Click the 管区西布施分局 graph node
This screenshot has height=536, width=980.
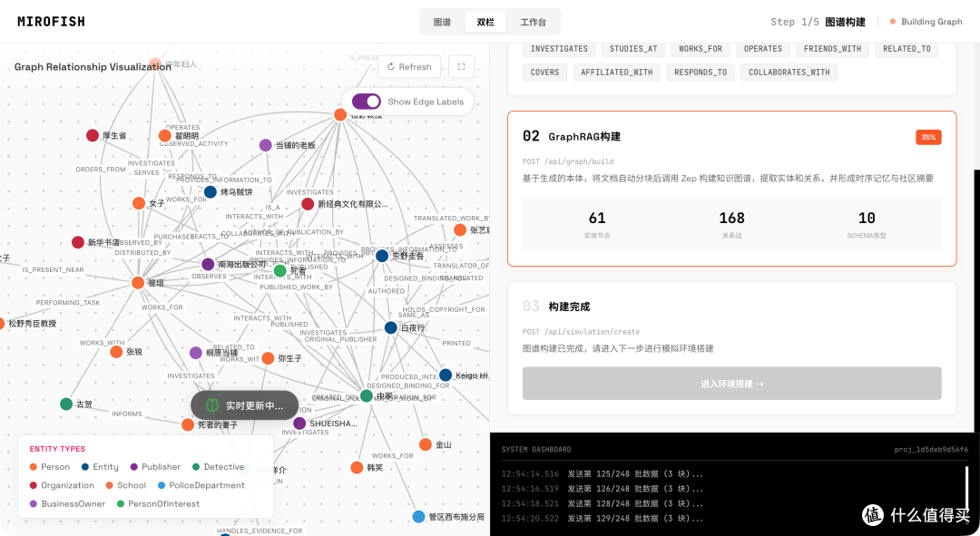(418, 517)
